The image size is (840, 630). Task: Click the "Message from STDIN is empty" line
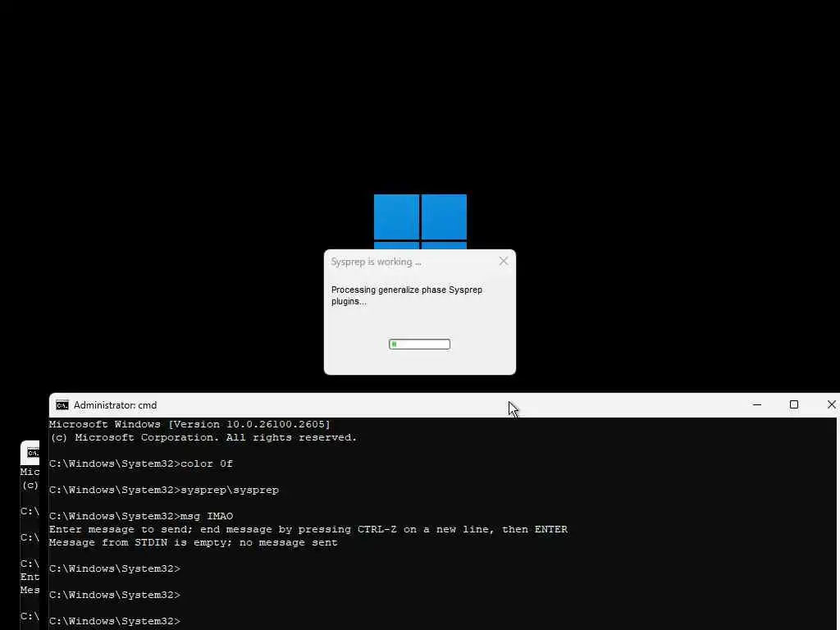point(193,543)
